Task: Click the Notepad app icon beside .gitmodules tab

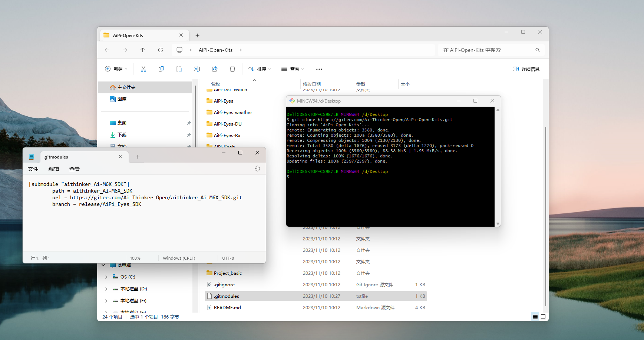Action: [x=32, y=157]
